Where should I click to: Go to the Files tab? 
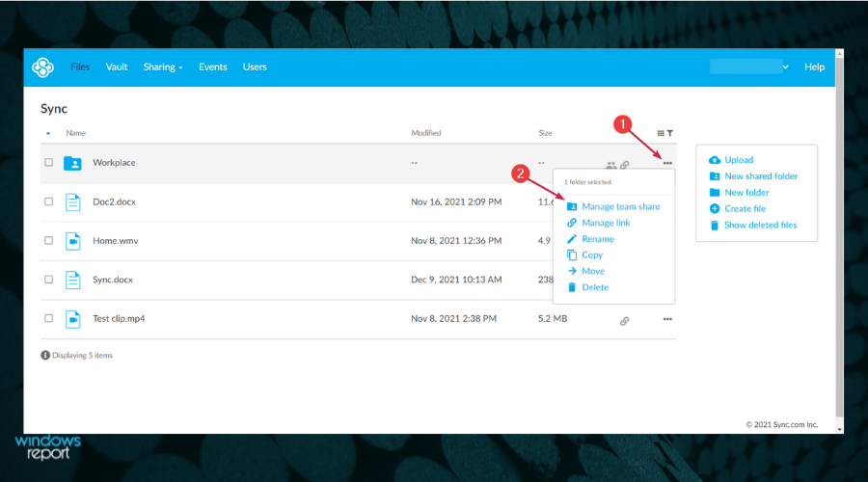point(80,67)
